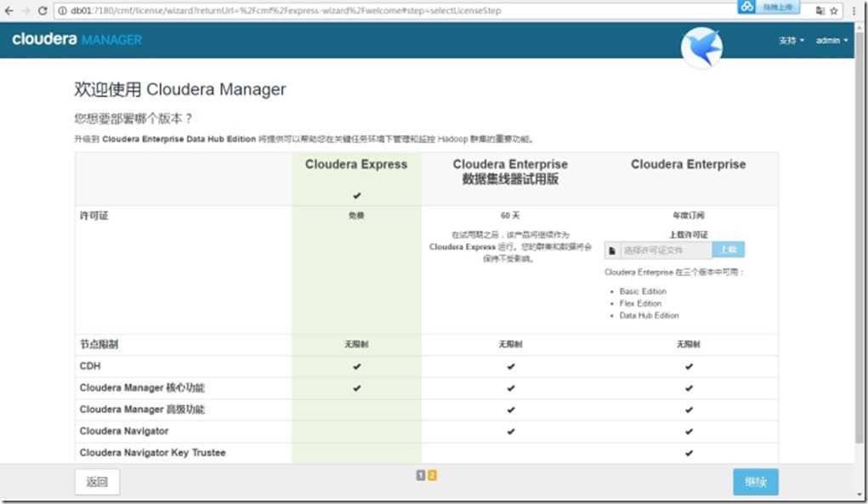Click the 免费 text under Cloudera Express
This screenshot has width=868, height=504.
[x=356, y=215]
